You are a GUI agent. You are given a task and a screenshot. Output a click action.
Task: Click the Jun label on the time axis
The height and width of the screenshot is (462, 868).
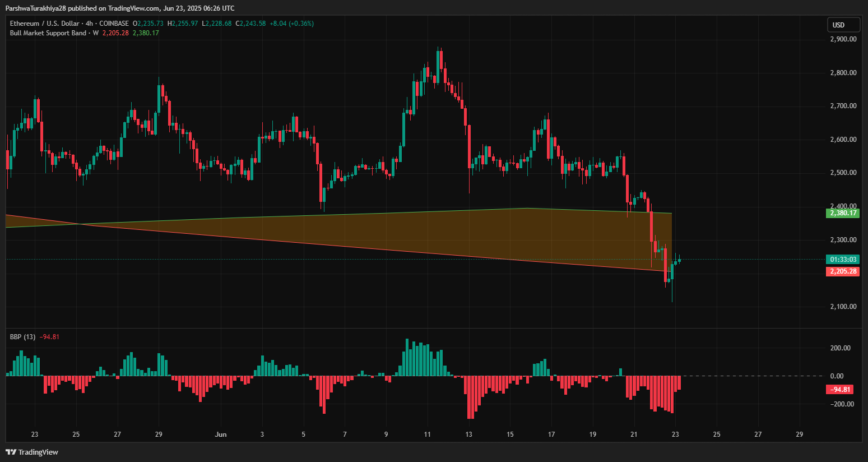(x=220, y=434)
